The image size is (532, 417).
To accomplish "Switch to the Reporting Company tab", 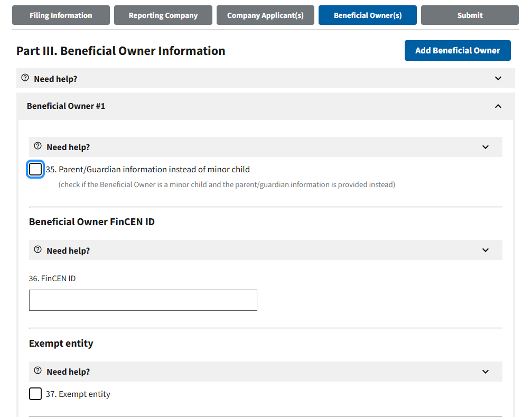I will 163,15.
